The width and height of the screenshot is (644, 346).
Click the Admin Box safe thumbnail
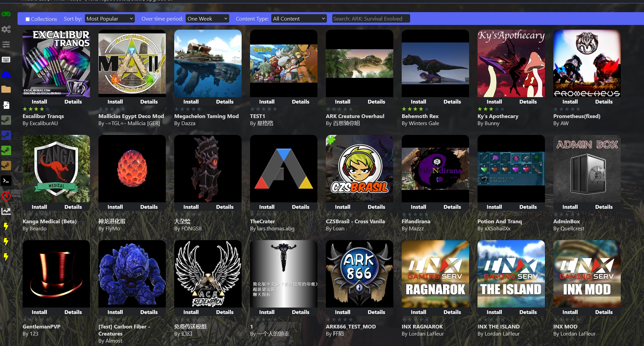click(587, 169)
